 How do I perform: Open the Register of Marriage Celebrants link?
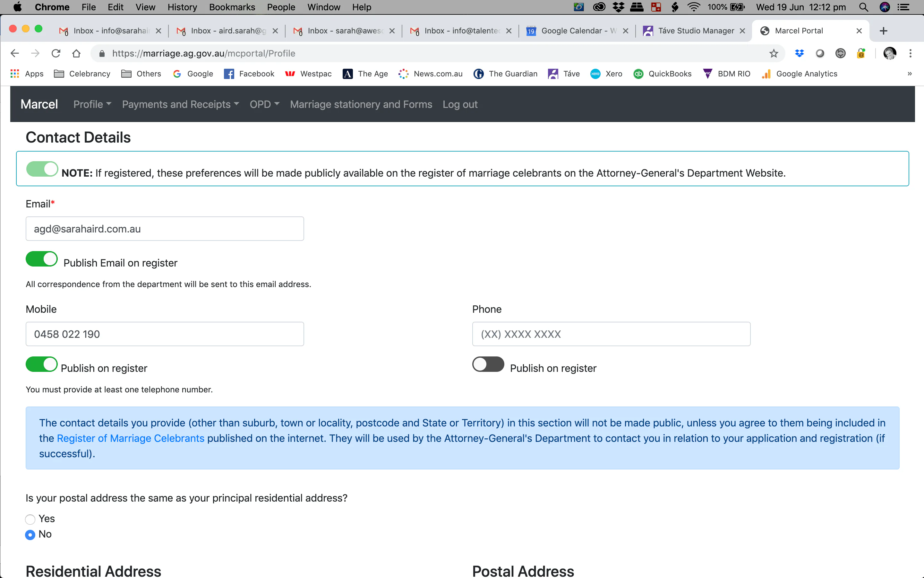click(x=131, y=438)
